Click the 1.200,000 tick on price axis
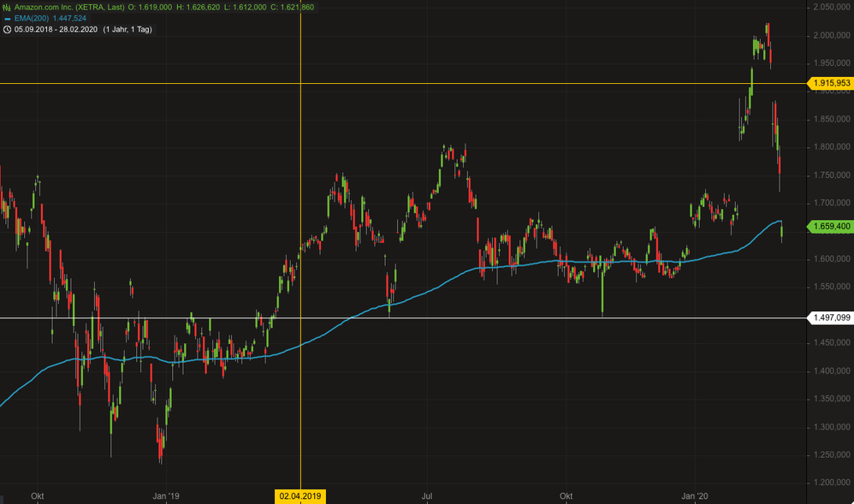Viewport: 854px width, 504px height. click(x=832, y=483)
